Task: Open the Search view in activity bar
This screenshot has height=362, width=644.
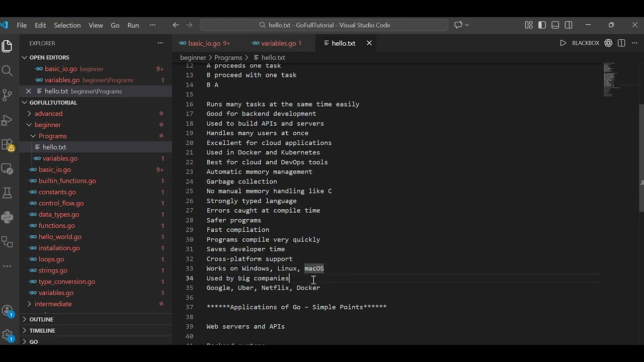Action: click(x=7, y=70)
